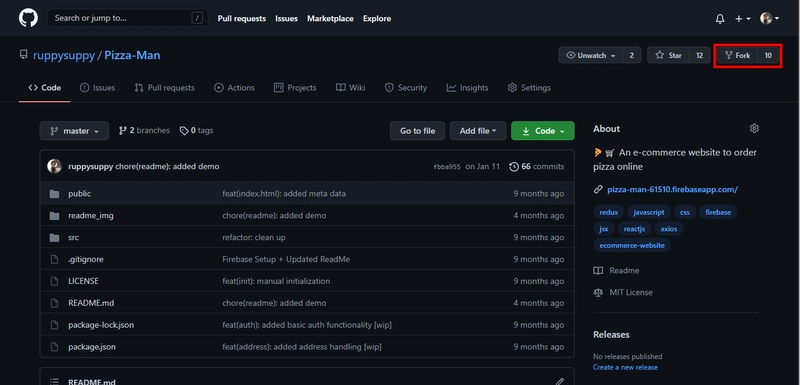Switch to the repository Pull requests tab
The image size is (800, 385).
(164, 88)
